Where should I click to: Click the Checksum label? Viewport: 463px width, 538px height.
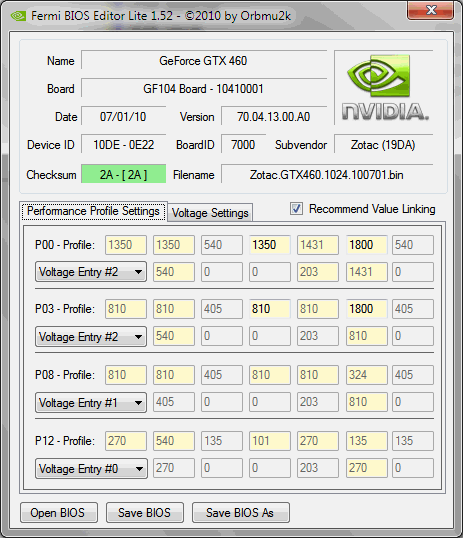[x=51, y=175]
